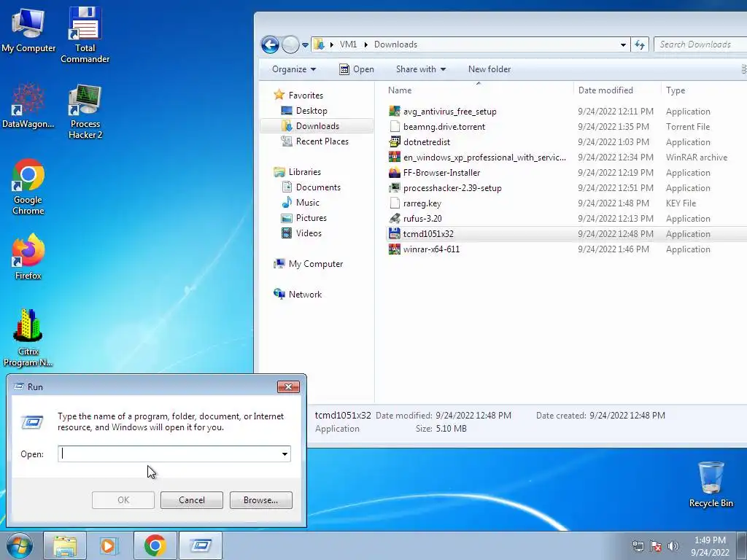
Task: Click Browse... in the Run dialog
Action: pos(260,500)
